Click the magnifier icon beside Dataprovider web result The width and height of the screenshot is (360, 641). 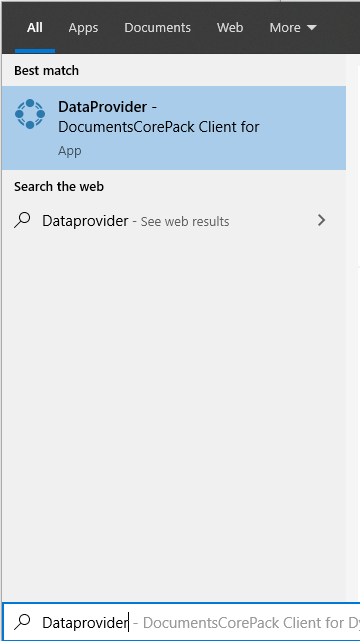click(x=22, y=220)
